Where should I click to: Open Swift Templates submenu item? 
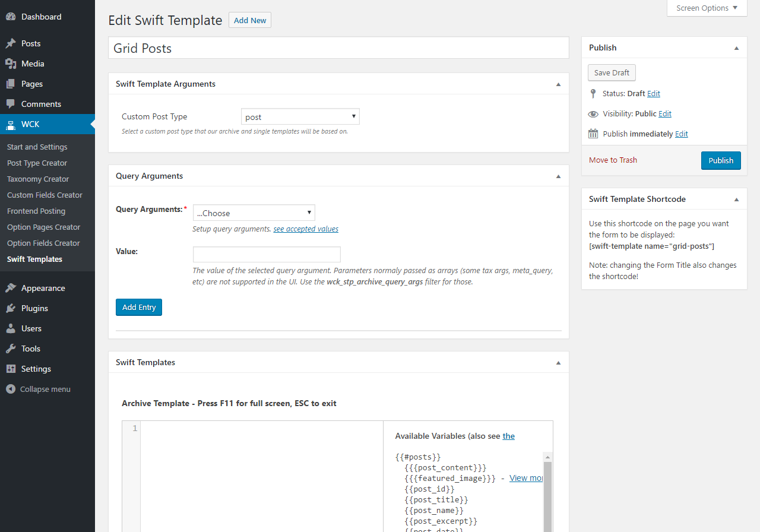[34, 259]
